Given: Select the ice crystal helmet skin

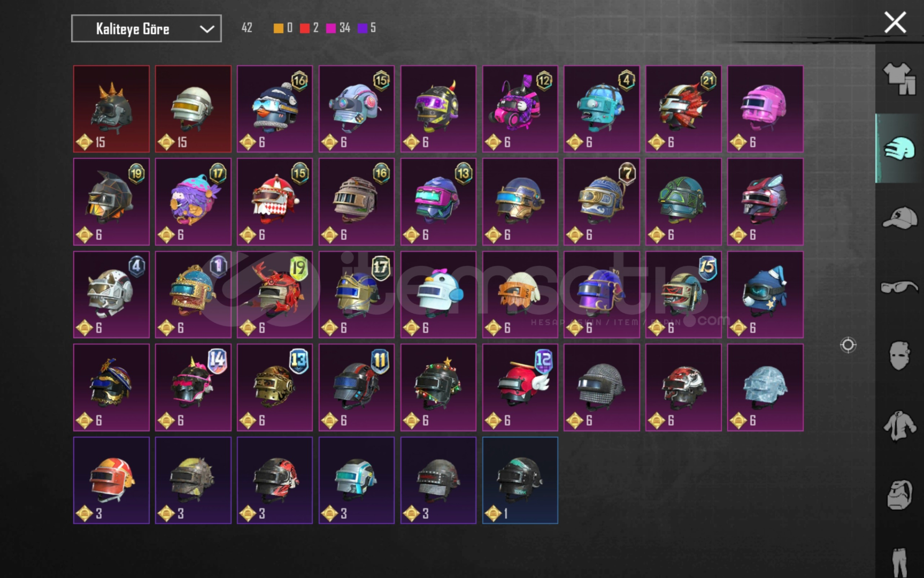Looking at the screenshot, I should coord(765,387).
